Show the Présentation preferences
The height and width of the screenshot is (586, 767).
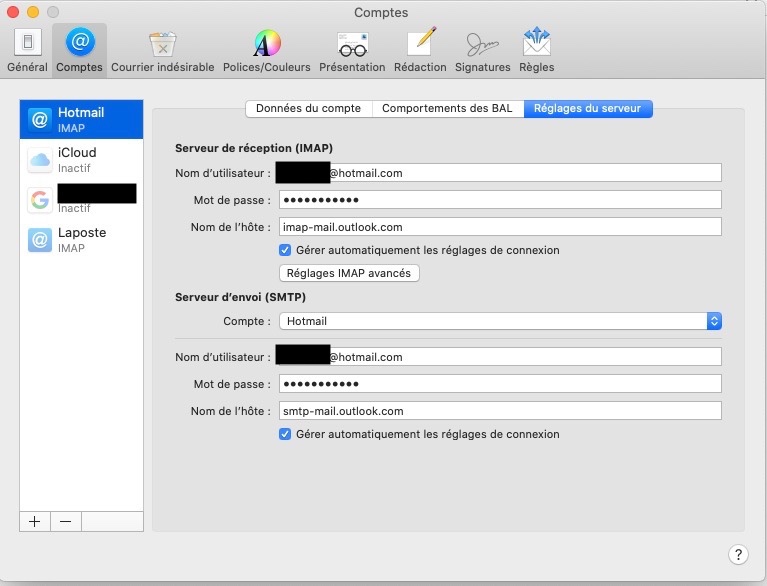point(352,50)
